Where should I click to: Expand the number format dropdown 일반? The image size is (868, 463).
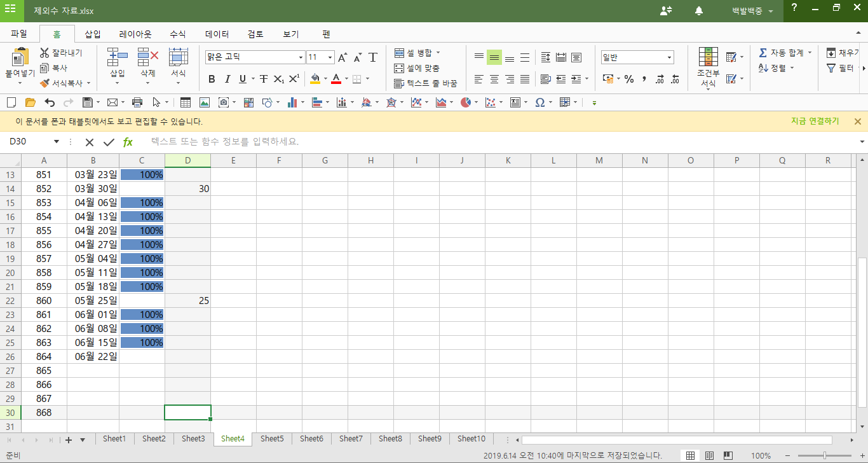pos(669,57)
